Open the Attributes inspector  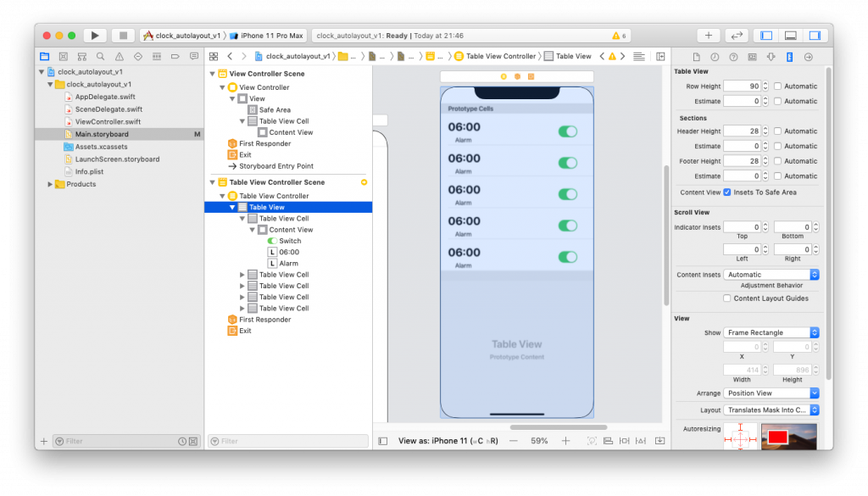771,57
